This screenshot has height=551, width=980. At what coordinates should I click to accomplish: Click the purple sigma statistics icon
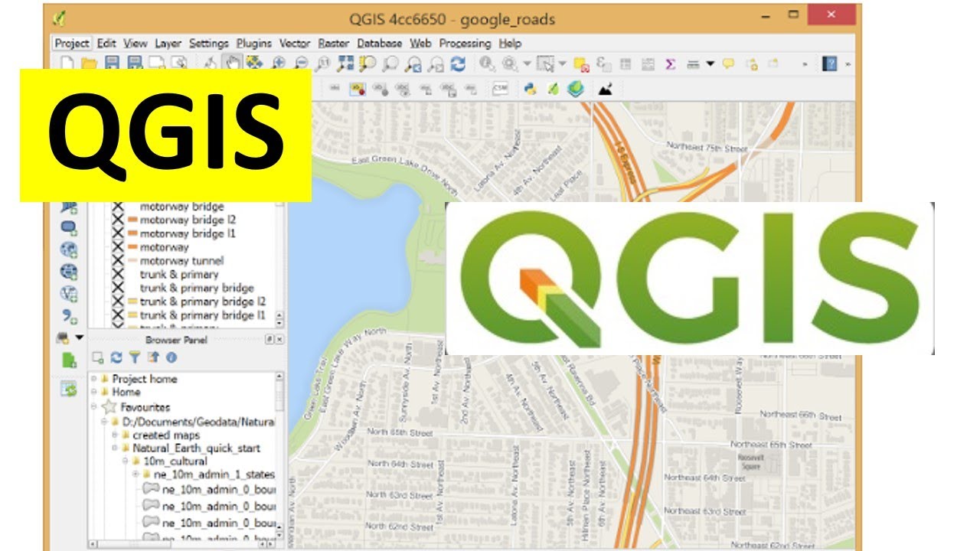pyautogui.click(x=670, y=64)
